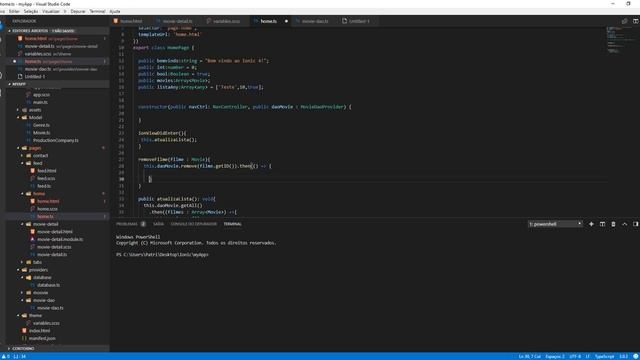Expand the tabs folder
Viewport: 640px width, 360px height.
click(22, 262)
